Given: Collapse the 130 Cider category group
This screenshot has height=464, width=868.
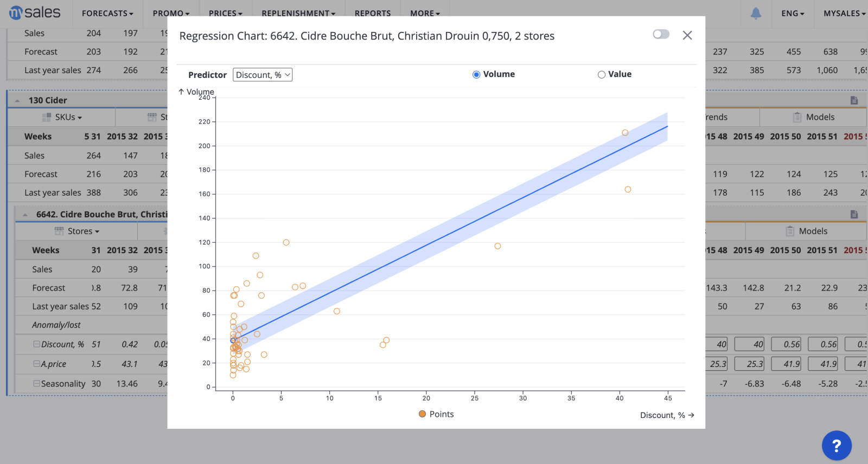Looking at the screenshot, I should click(x=17, y=100).
